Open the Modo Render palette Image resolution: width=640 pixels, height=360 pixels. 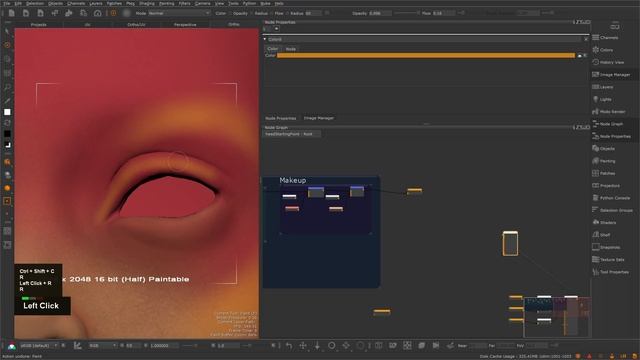(x=609, y=111)
